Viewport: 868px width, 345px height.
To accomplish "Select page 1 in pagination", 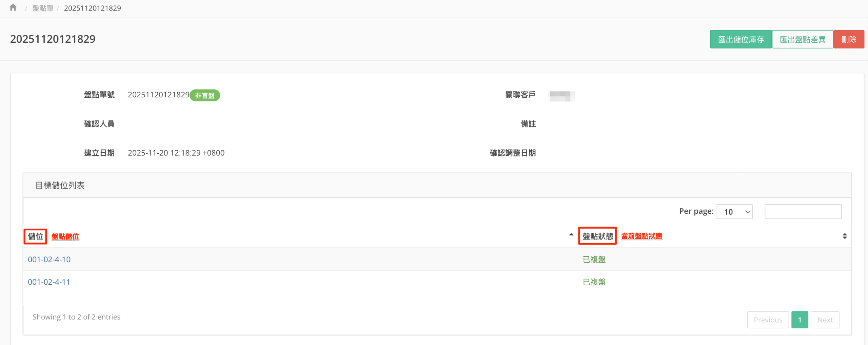I will (800, 320).
